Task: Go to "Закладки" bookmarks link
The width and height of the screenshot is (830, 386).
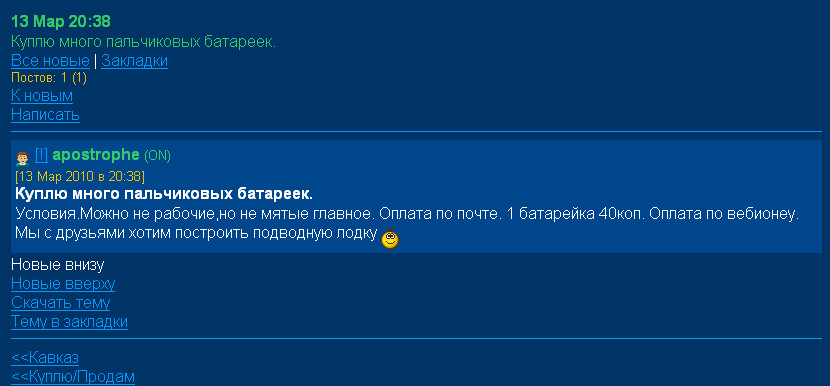Action: 134,60
